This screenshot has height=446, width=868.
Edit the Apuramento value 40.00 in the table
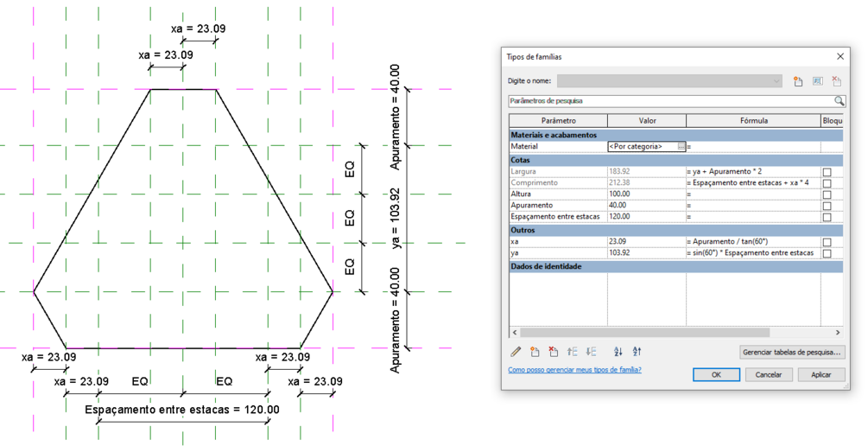[647, 205]
